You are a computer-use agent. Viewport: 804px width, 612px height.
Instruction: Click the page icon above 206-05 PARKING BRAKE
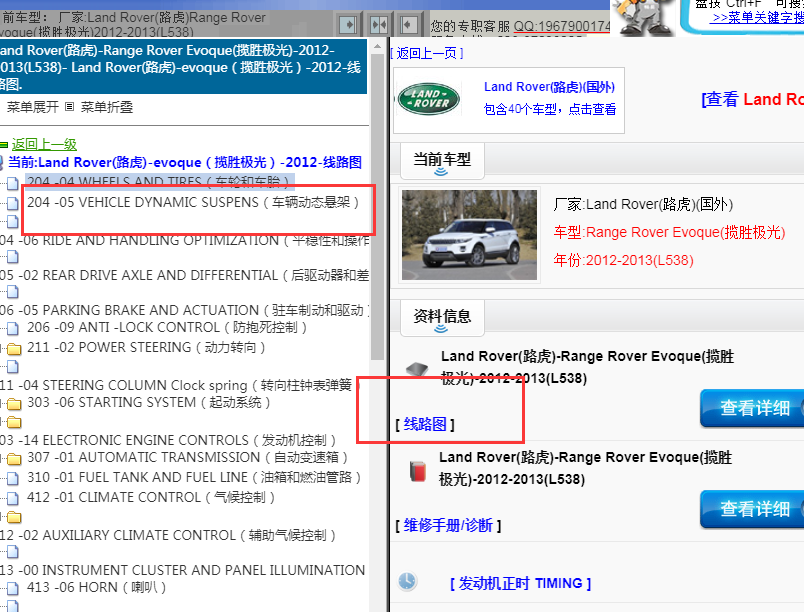(12, 292)
